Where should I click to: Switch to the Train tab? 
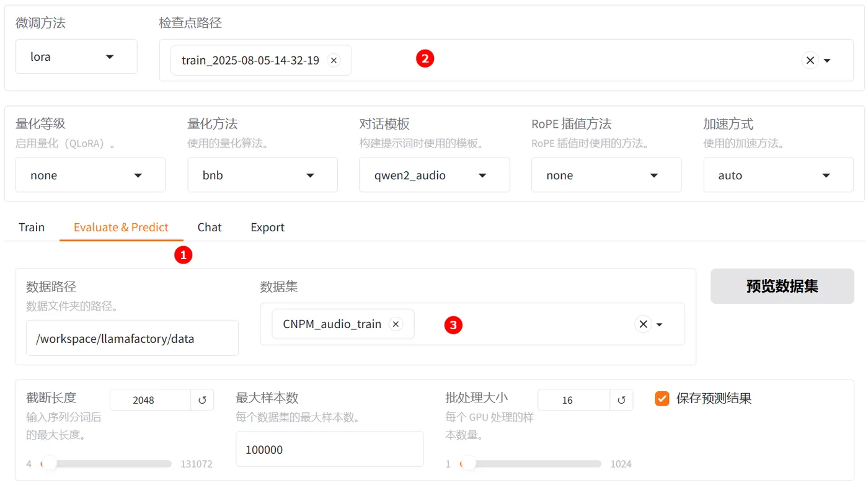pos(32,227)
